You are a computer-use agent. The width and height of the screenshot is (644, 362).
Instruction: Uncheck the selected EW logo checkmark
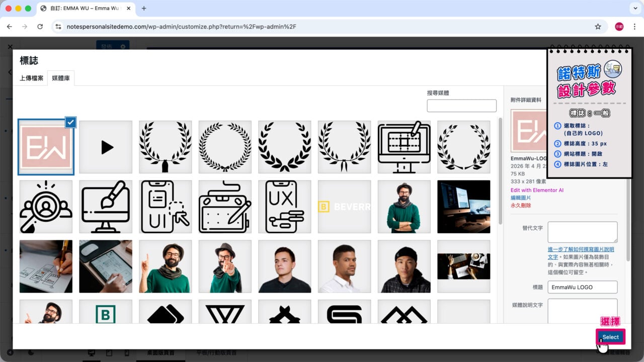(71, 122)
